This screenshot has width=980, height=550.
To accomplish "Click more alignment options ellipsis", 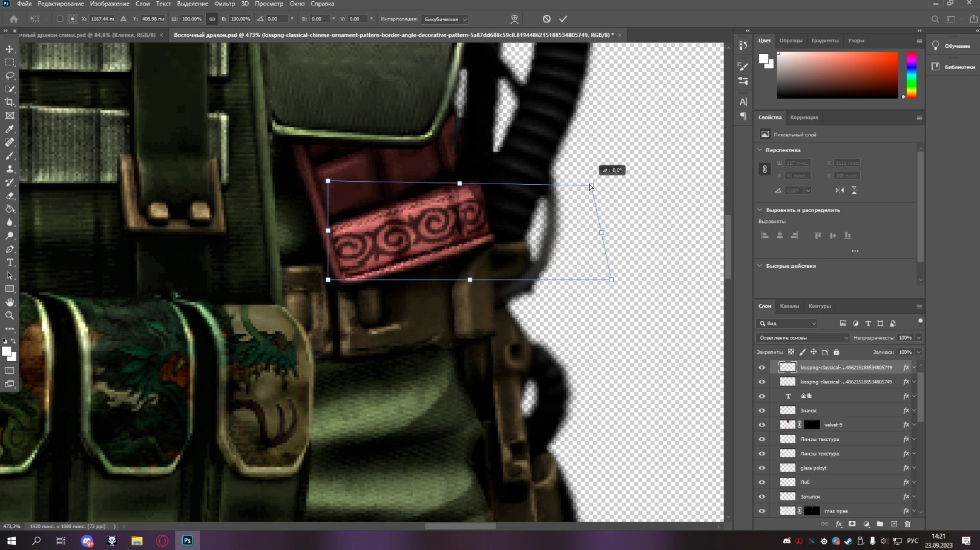I will pos(855,251).
